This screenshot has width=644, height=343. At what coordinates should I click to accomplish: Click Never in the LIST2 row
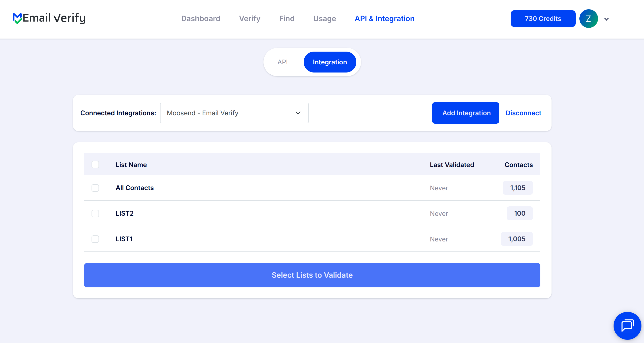(439, 214)
